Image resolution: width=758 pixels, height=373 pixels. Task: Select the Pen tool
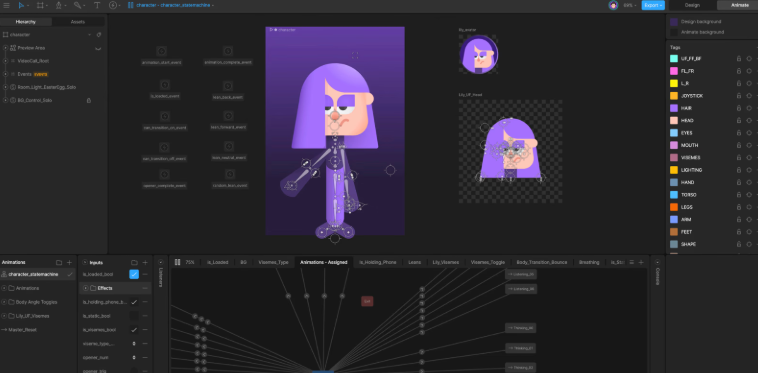tap(59, 5)
